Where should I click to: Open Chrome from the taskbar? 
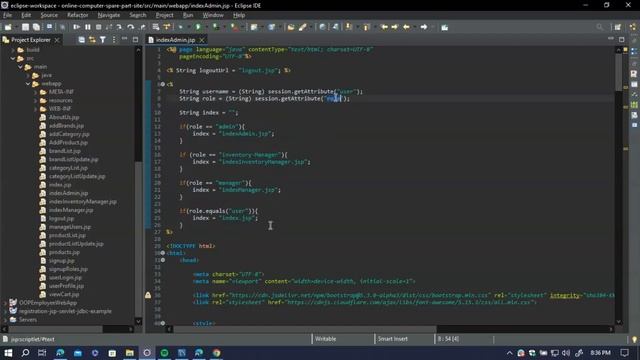[x=216, y=353]
